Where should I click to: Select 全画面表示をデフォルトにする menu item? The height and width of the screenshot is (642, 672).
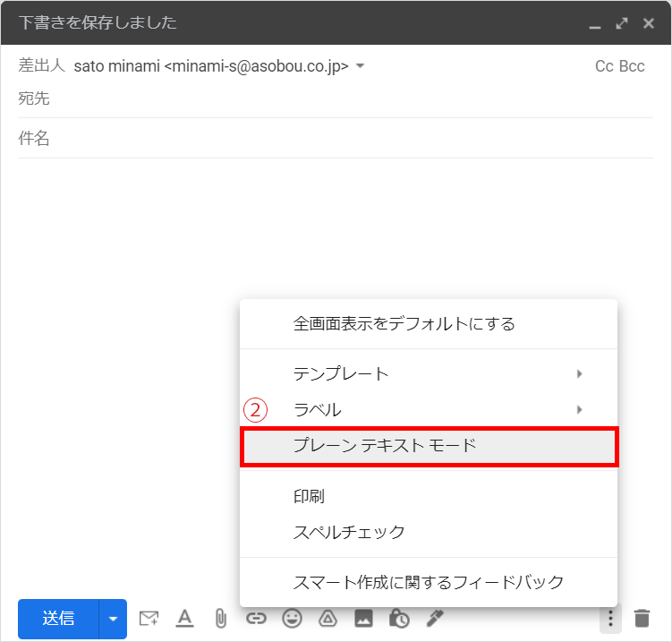[429, 324]
